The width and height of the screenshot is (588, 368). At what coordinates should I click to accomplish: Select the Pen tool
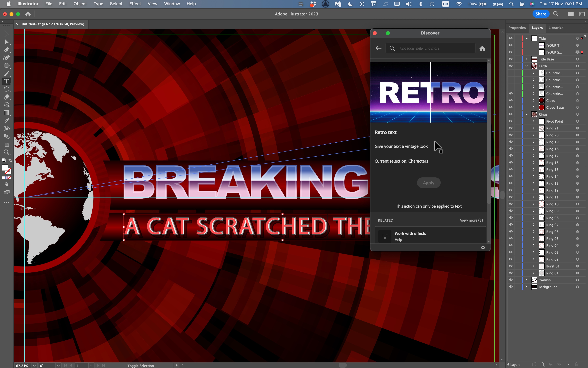7,50
